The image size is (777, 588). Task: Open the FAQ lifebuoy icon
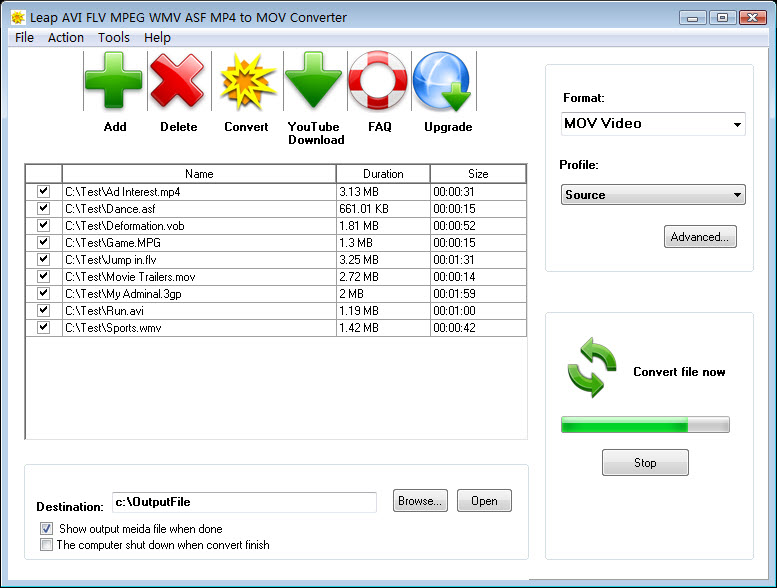pyautogui.click(x=378, y=80)
